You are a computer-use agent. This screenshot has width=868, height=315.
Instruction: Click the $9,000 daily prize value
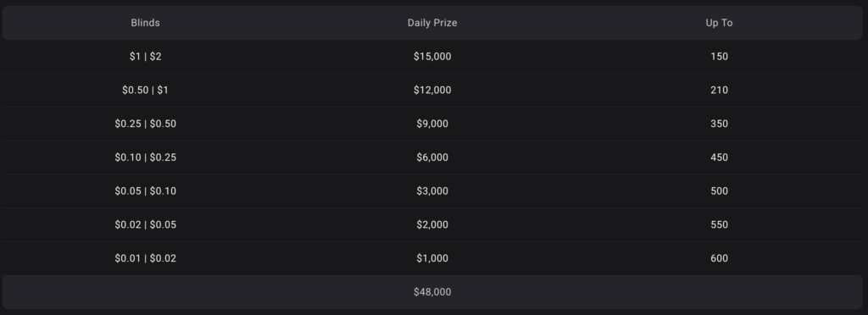click(432, 124)
